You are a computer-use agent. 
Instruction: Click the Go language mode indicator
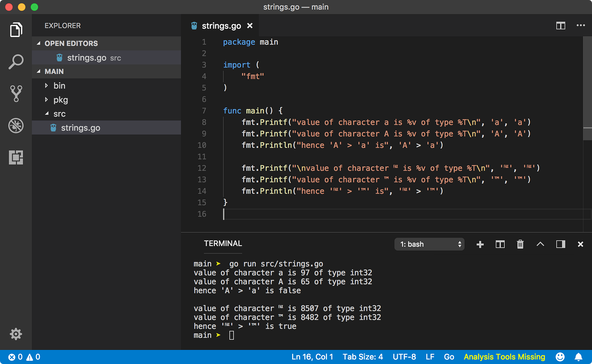449,357
